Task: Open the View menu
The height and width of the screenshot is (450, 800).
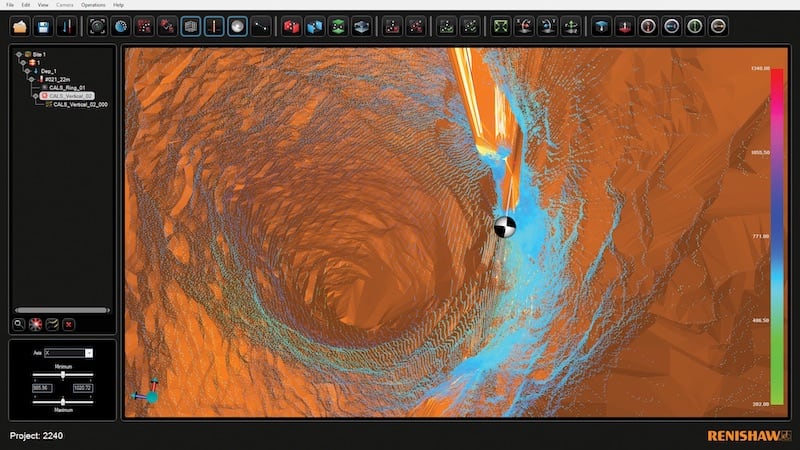Action: pos(43,5)
